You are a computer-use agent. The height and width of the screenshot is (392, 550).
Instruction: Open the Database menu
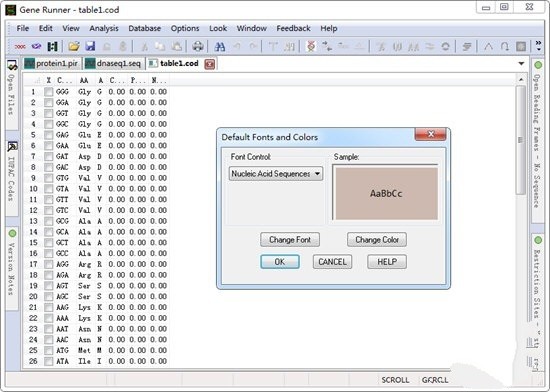coord(145,28)
